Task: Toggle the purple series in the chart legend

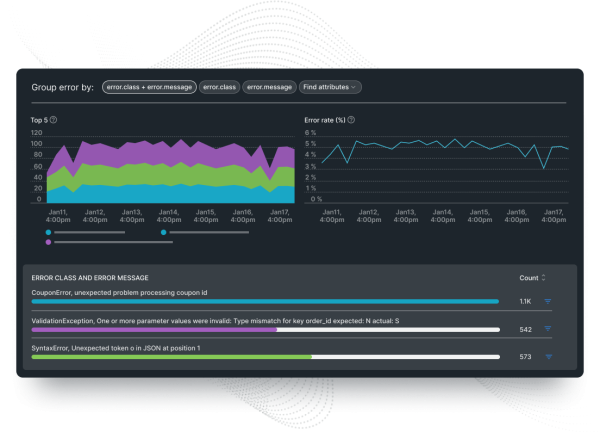Action: point(49,242)
